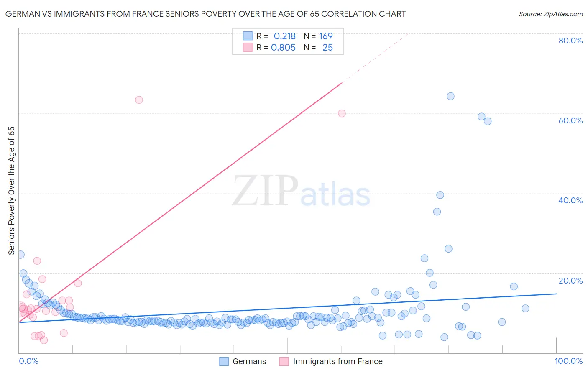Click the ZIPatlas watermark in chart center
588x373 pixels.
pos(301,191)
